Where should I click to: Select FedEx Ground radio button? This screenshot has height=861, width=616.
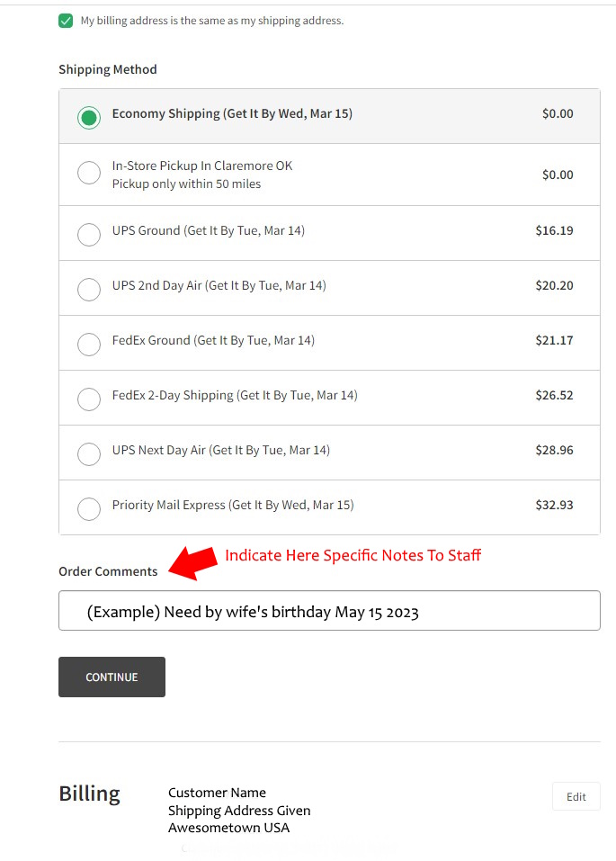click(x=89, y=344)
